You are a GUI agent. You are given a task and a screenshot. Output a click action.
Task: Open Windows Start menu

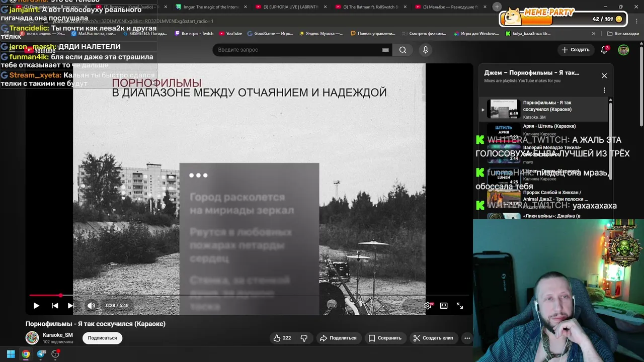11,354
